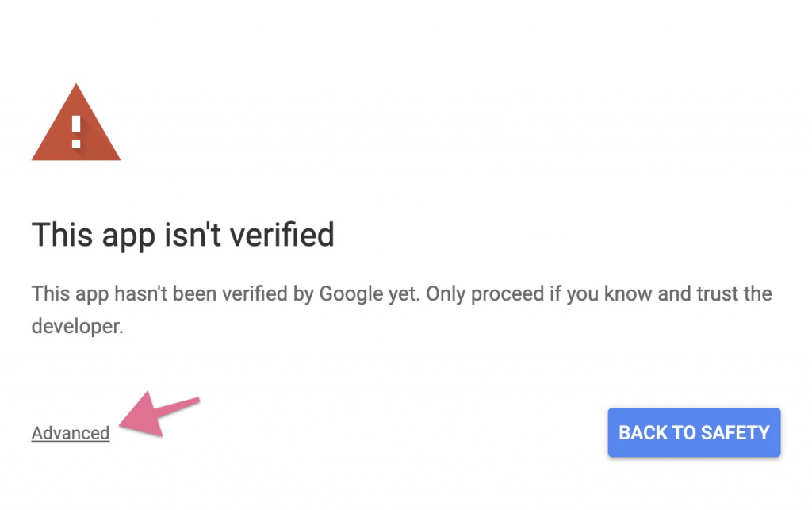812x510 pixels.
Task: Click the word developer in the warning text
Action: tap(75, 326)
